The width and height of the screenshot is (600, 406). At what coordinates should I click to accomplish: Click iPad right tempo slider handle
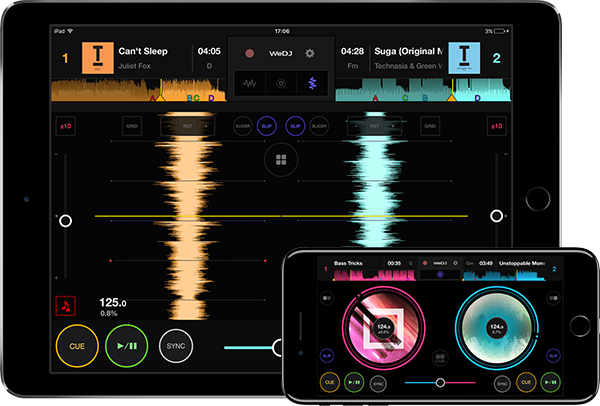(497, 216)
